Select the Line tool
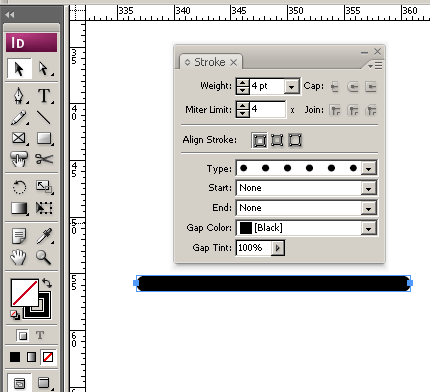Screen dimensions: 430x392 click(x=44, y=118)
